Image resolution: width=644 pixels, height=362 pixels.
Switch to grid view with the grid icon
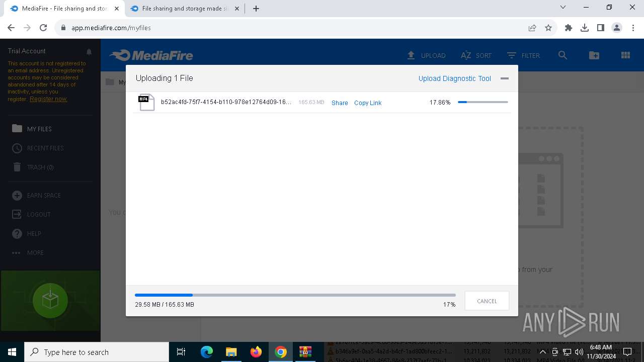click(x=626, y=55)
